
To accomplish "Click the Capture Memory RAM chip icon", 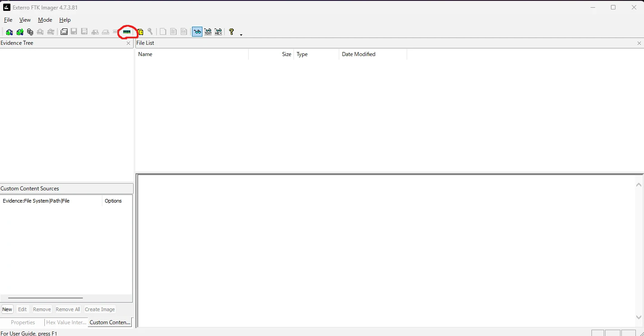I will pyautogui.click(x=127, y=32).
